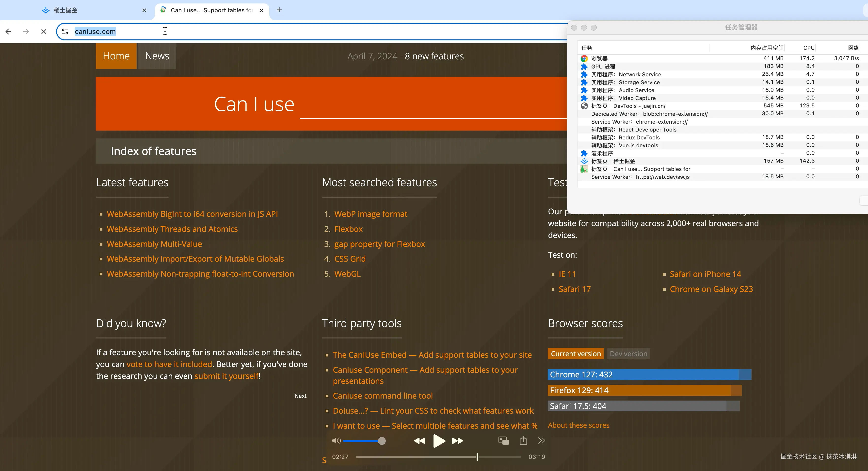Select Audio Service puzzle icon in Task Manager
This screenshot has height=471, width=868.
tap(584, 90)
